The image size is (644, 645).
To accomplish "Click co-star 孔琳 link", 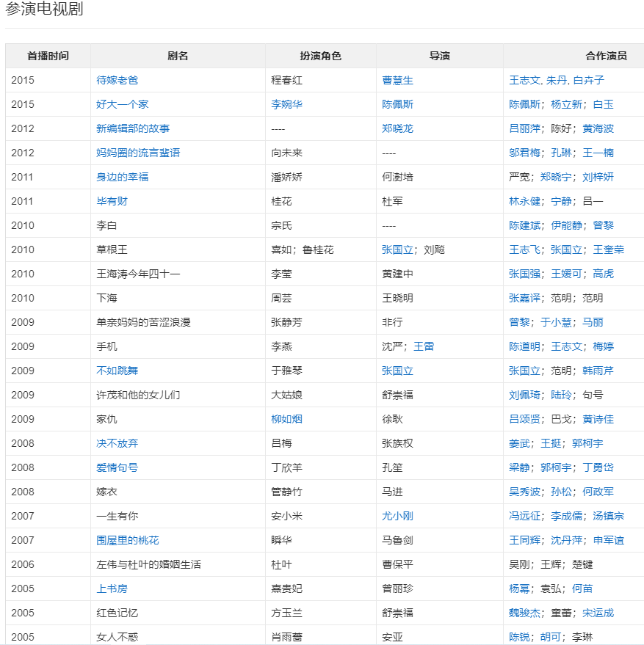I will tap(561, 153).
